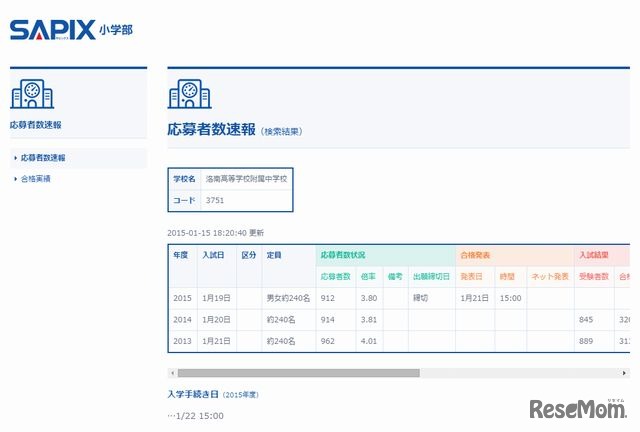640x432 pixels.
Task: Click the scrollbar's right arrow
Action: tap(626, 373)
